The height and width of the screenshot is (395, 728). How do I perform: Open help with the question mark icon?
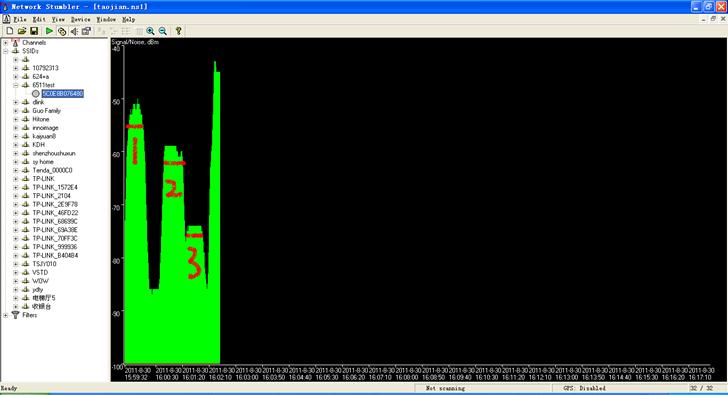click(178, 31)
